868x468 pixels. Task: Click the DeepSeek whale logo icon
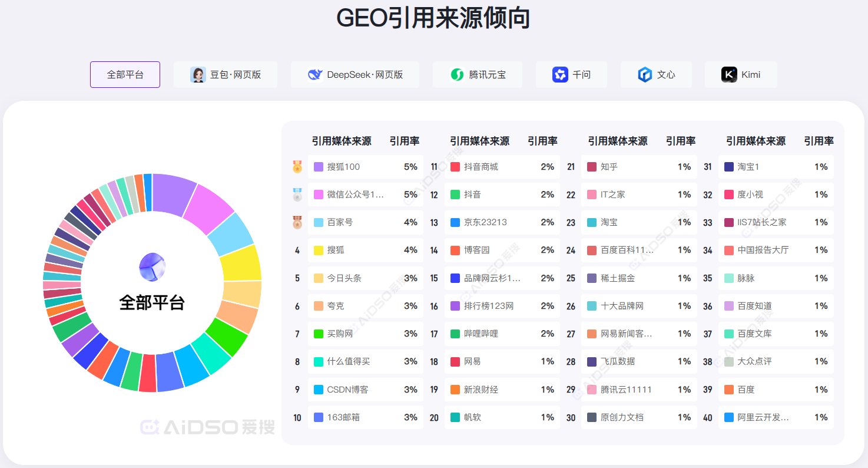click(315, 75)
